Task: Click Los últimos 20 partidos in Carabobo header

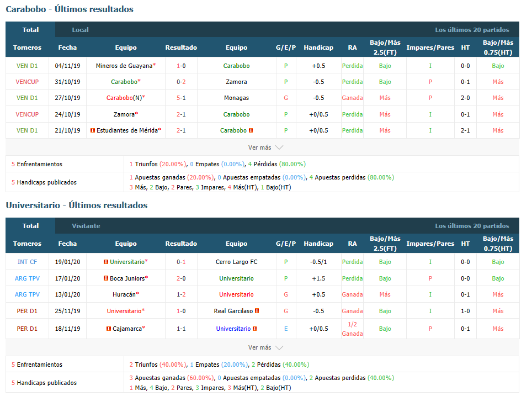Action: [x=472, y=30]
